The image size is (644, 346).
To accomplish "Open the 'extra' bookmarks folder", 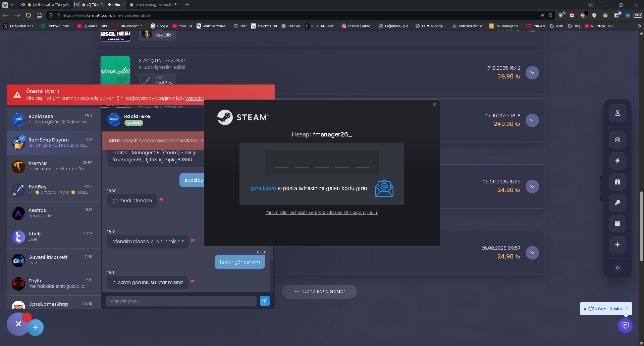I will tap(557, 26).
